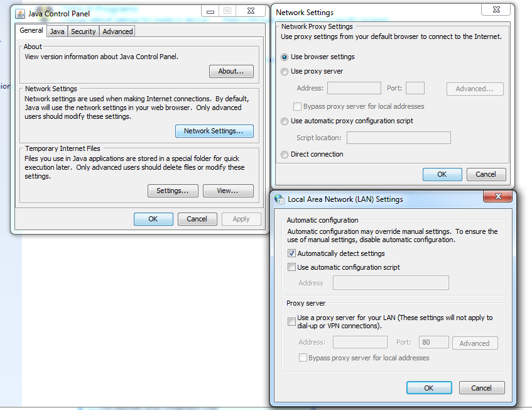Choose the Direct connection radio option
Screen dimensions: 532x410
285,155
